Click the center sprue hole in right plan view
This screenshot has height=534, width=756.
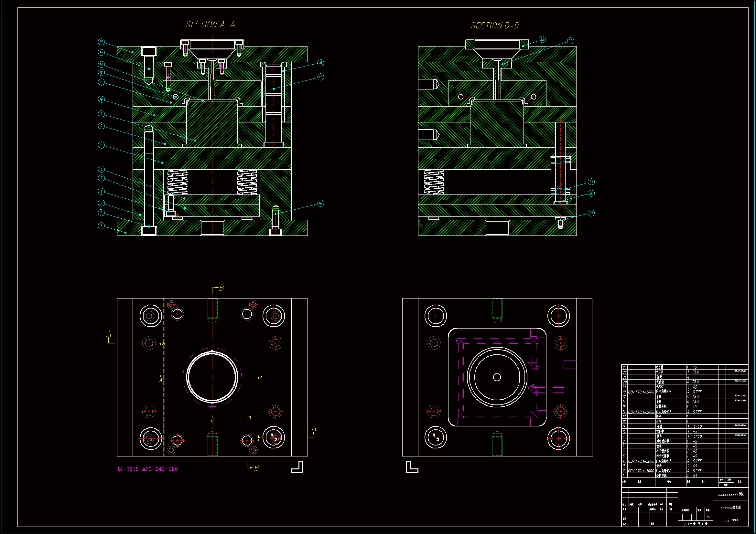(497, 377)
